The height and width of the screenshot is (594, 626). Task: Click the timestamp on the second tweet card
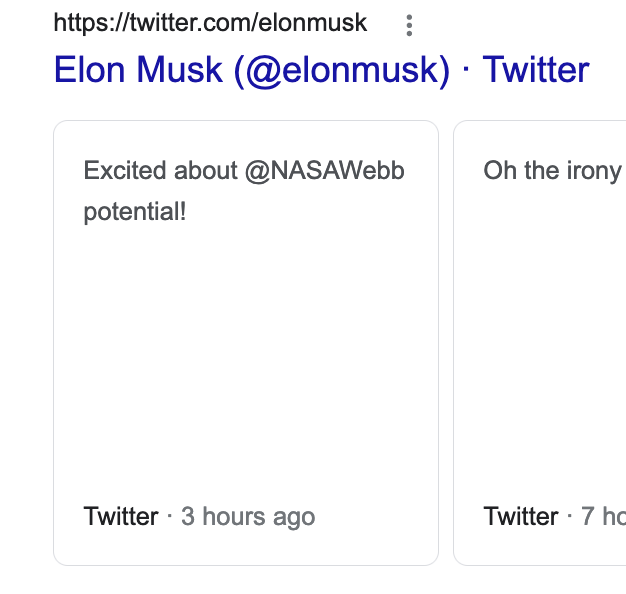(603, 517)
